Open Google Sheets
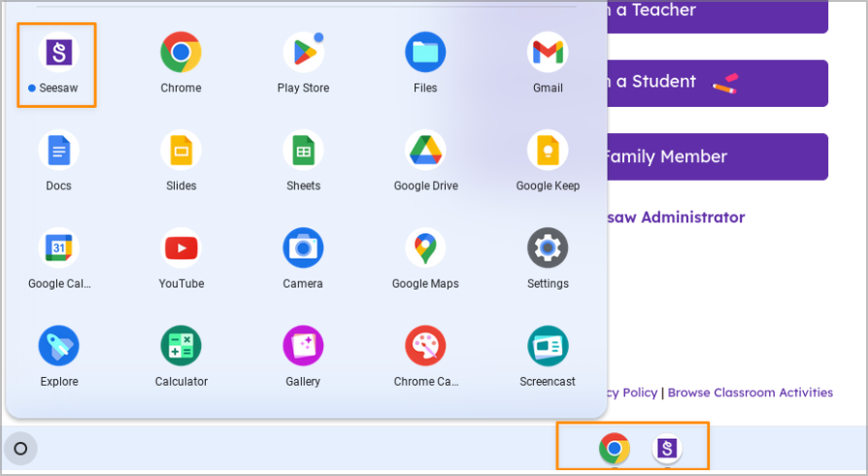The height and width of the screenshot is (476, 868). pyautogui.click(x=303, y=151)
